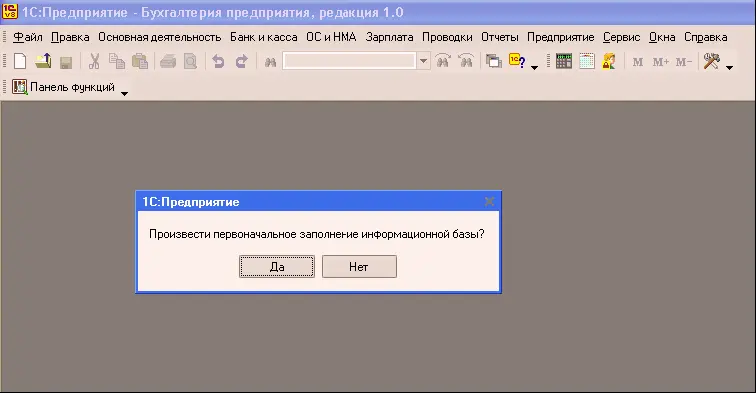Open the Основная деятельность menu
The image size is (756, 393).
point(160,37)
